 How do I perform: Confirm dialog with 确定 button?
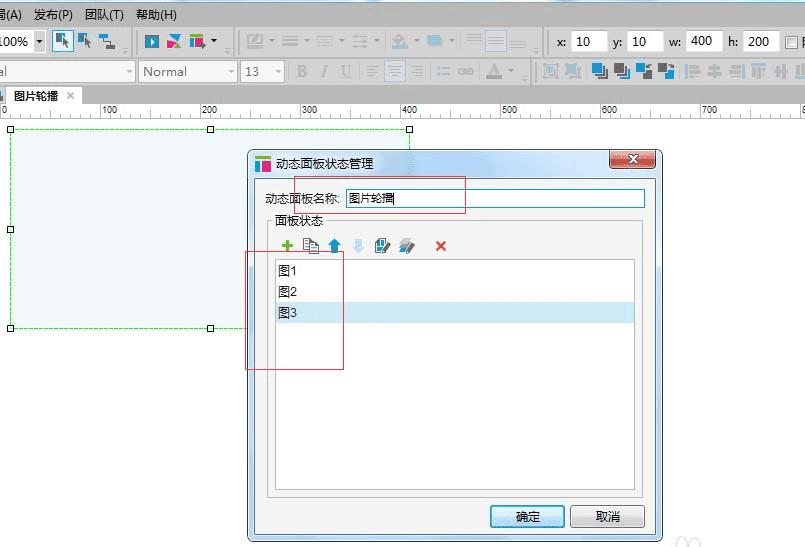[527, 516]
